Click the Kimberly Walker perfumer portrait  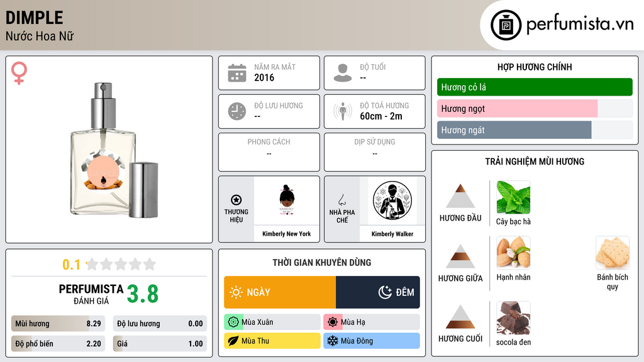click(x=392, y=200)
